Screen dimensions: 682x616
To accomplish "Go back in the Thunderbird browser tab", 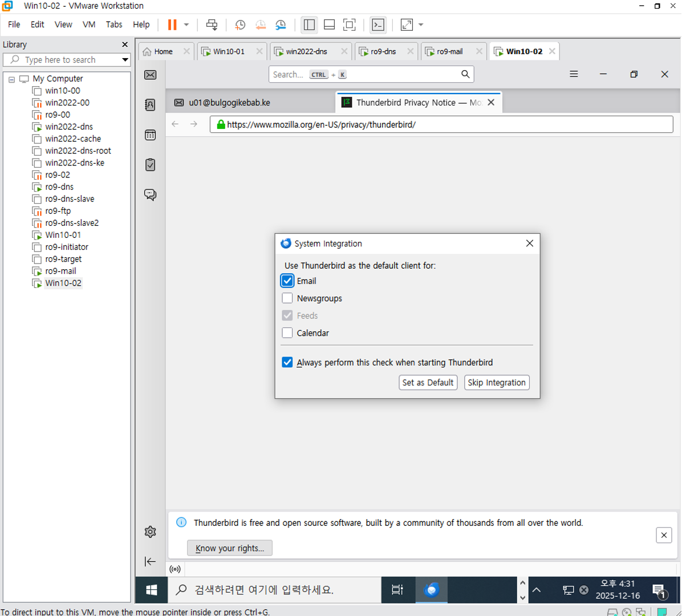I will [x=175, y=124].
